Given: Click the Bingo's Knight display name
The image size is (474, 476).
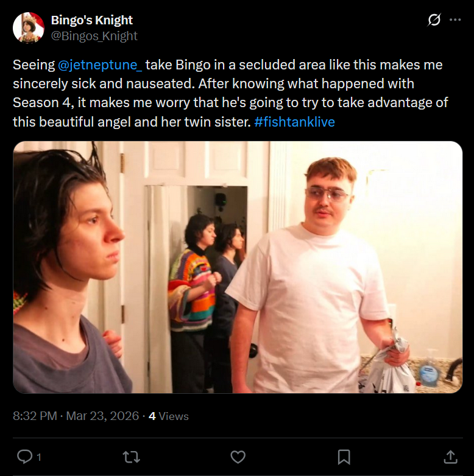Looking at the screenshot, I should pyautogui.click(x=92, y=20).
